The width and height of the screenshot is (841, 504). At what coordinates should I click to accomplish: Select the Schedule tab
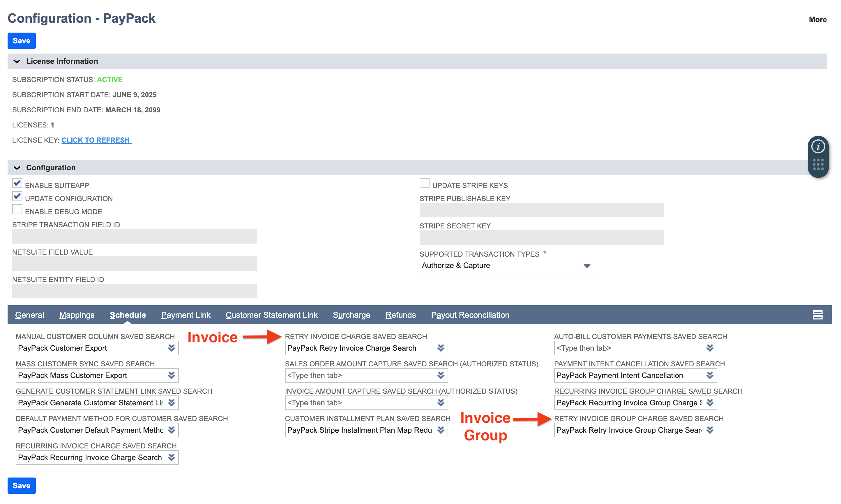click(x=128, y=315)
